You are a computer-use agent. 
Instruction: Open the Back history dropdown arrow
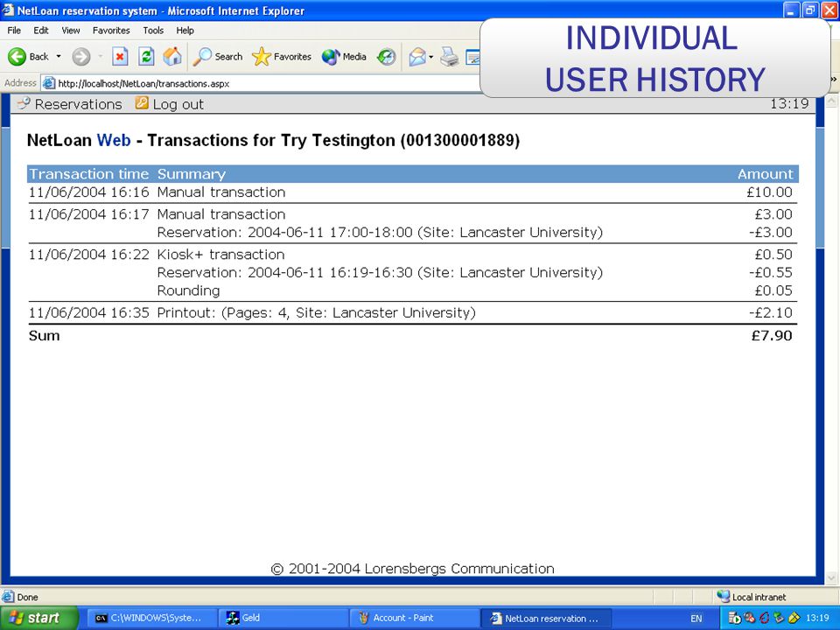[59, 56]
